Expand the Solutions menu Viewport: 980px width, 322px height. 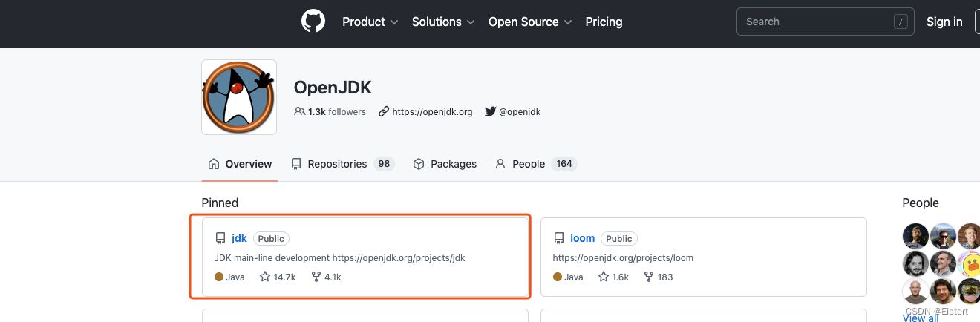coord(443,22)
